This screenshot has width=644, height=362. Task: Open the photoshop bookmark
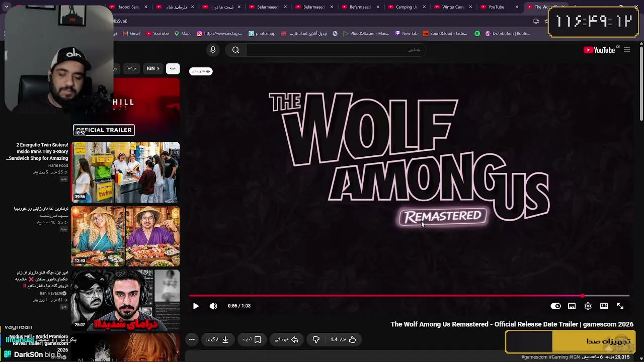tap(262, 34)
